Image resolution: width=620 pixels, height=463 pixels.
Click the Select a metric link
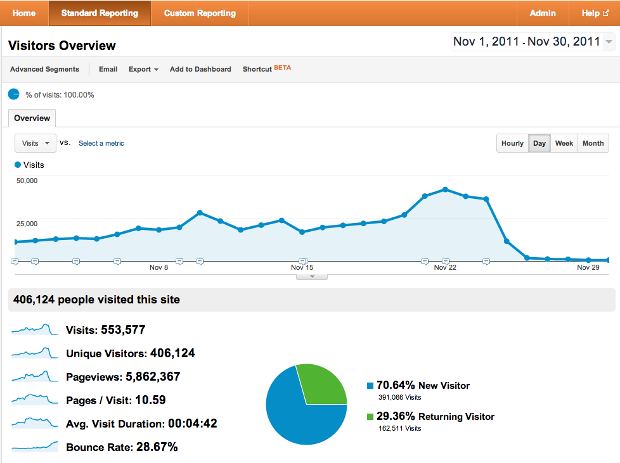pyautogui.click(x=101, y=143)
